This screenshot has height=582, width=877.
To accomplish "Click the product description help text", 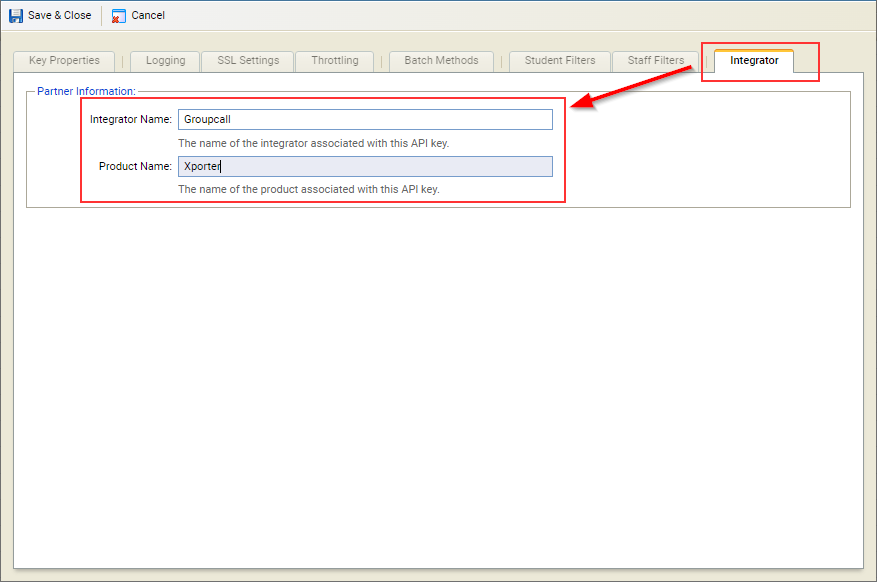I will click(309, 189).
